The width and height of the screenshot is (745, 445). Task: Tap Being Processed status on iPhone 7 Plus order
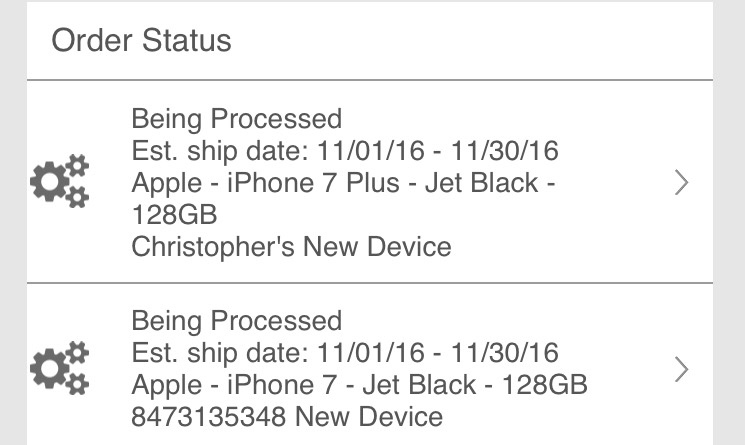237,119
